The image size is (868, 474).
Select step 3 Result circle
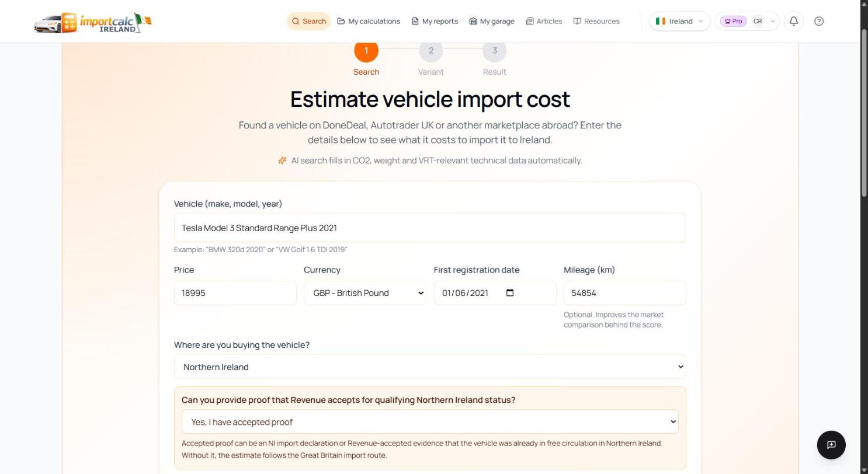coord(495,50)
